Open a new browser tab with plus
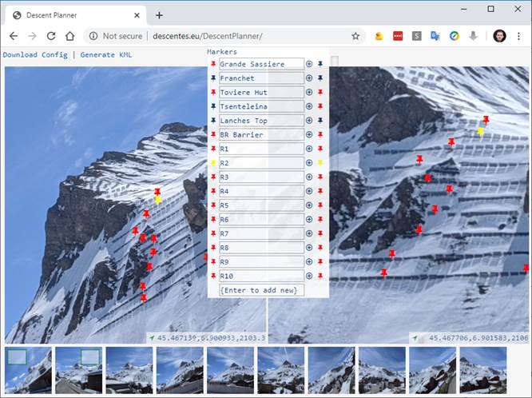The image size is (532, 398). point(159,15)
